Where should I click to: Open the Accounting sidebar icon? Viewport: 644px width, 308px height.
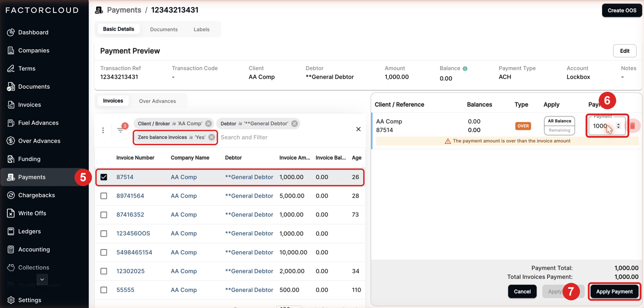[11, 249]
